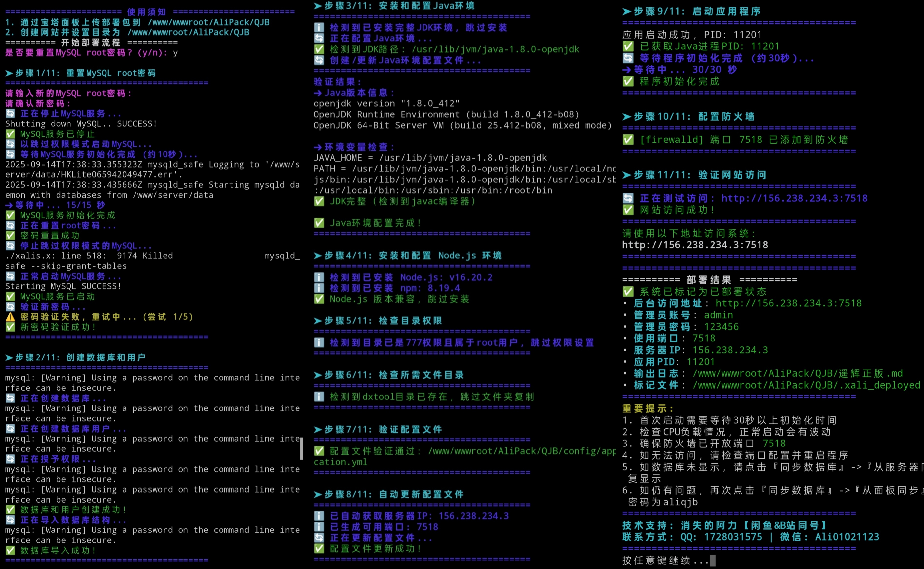The width and height of the screenshot is (924, 569).
Task: Click the refresh icon beside 正在导入数据库结构
Action: 10,520
